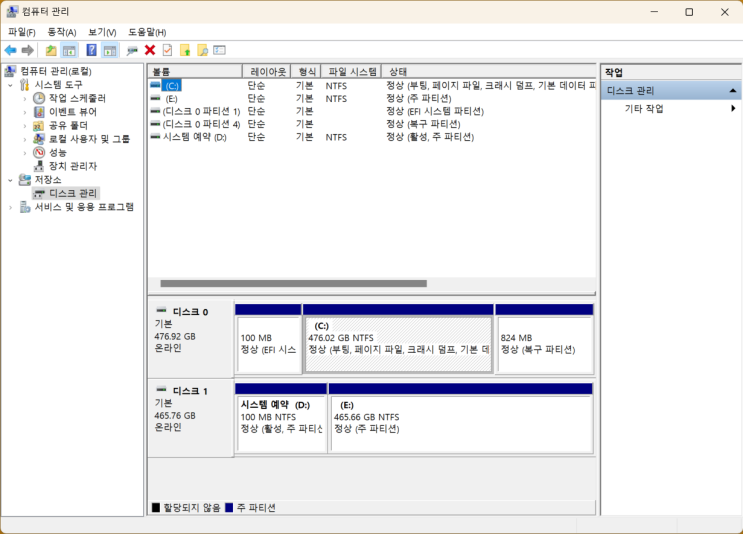Expand the 이벤트 뷰어 node
Screen dimensions: 743x534
(x=25, y=112)
